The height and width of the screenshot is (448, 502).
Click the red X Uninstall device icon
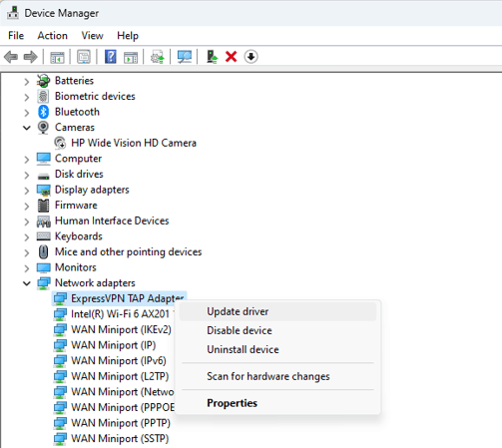(x=232, y=57)
